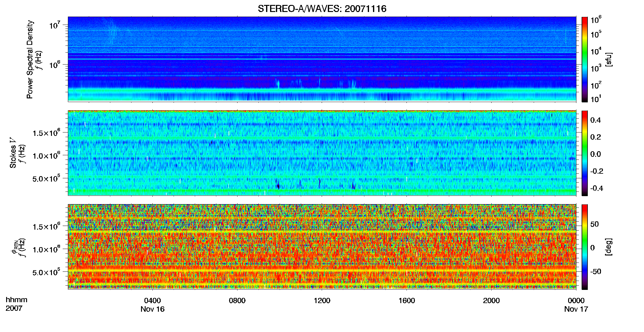Click the phi RTN angle colorbar
The width and height of the screenshot is (644, 332).
[x=585, y=247]
